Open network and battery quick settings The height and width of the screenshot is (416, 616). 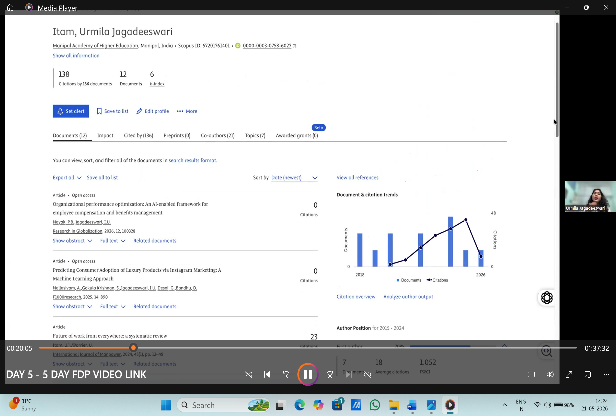click(555, 405)
